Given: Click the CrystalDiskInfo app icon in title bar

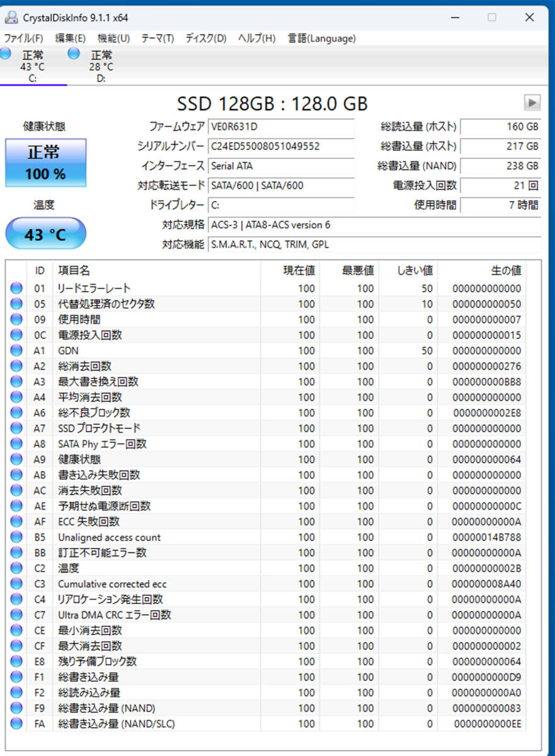Looking at the screenshot, I should pos(11,17).
